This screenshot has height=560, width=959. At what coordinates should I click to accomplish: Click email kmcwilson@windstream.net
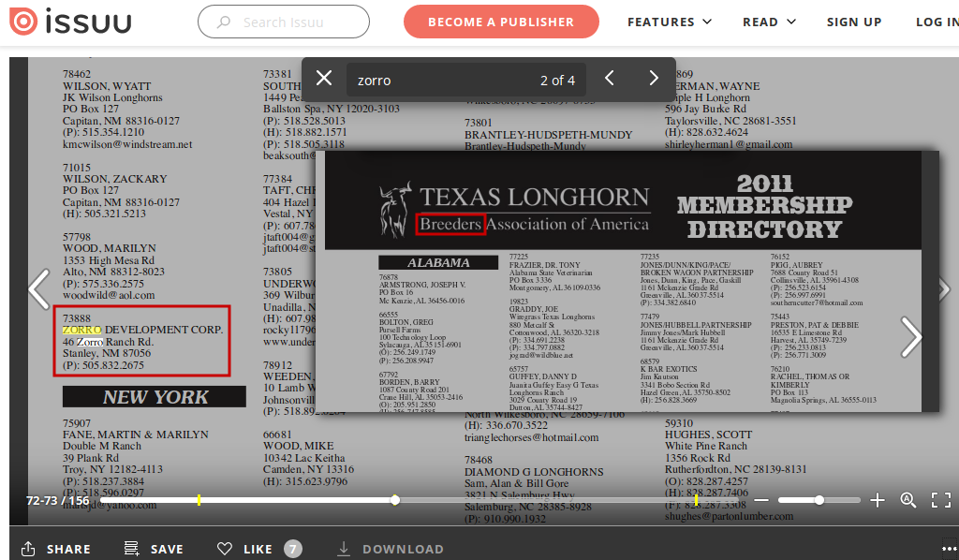coord(127,144)
